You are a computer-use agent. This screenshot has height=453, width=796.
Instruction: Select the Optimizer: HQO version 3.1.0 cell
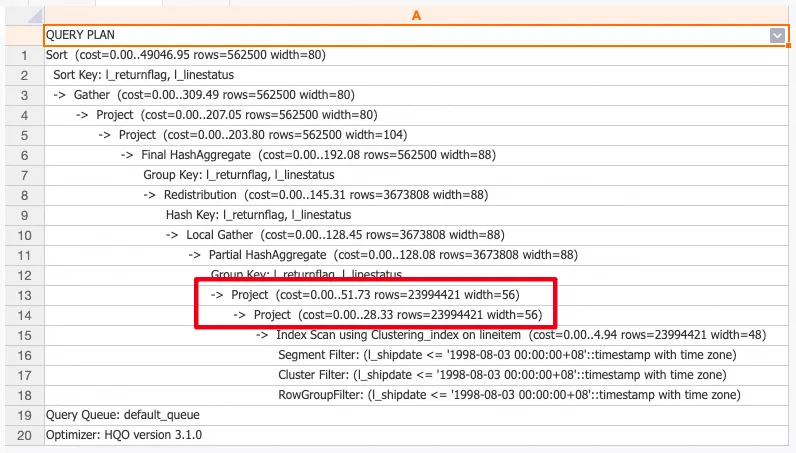click(x=416, y=435)
